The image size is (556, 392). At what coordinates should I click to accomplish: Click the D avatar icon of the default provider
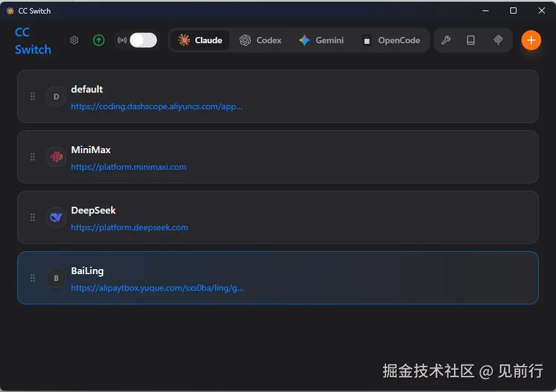(x=56, y=96)
